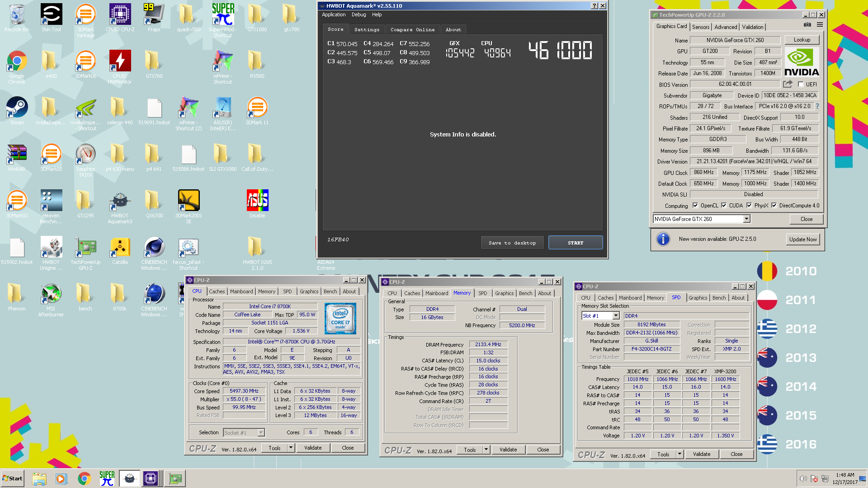The image size is (868, 488).
Task: Open CPUID HWMonitor desktop icon
Action: coord(120,67)
